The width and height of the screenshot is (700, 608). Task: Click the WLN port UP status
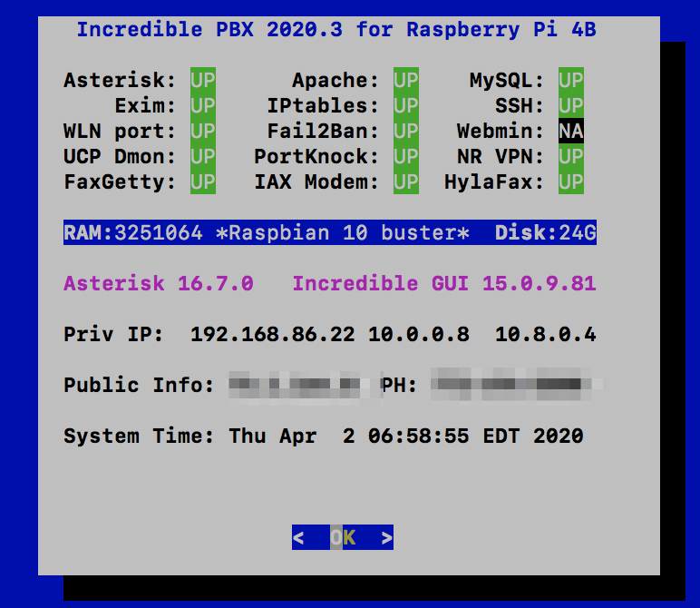pyautogui.click(x=203, y=131)
